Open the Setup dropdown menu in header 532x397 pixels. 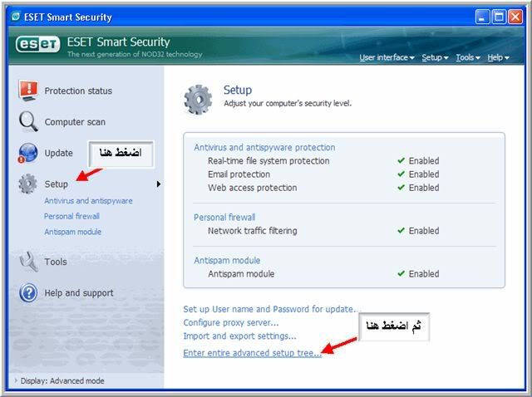[x=435, y=57]
